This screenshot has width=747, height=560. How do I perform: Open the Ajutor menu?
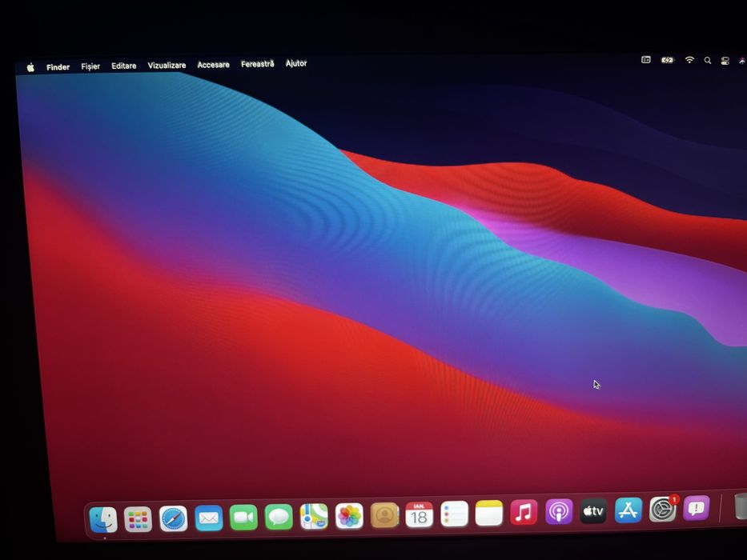[x=296, y=63]
